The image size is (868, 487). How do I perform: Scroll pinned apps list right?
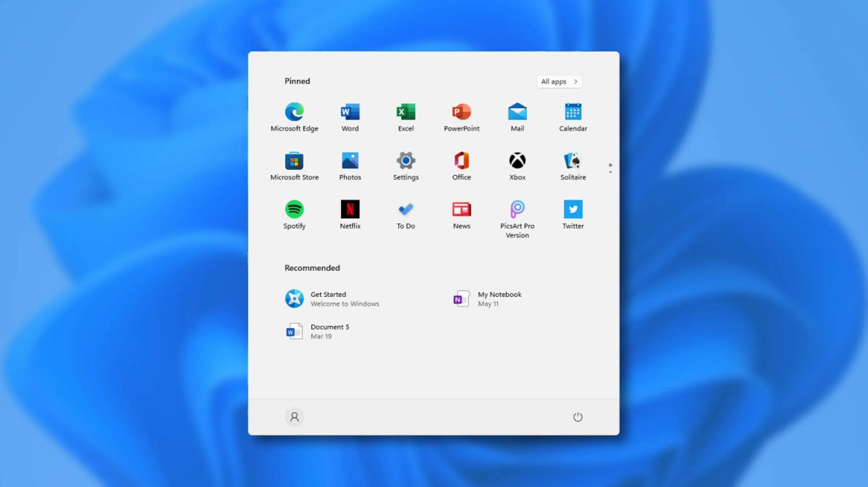click(x=610, y=173)
